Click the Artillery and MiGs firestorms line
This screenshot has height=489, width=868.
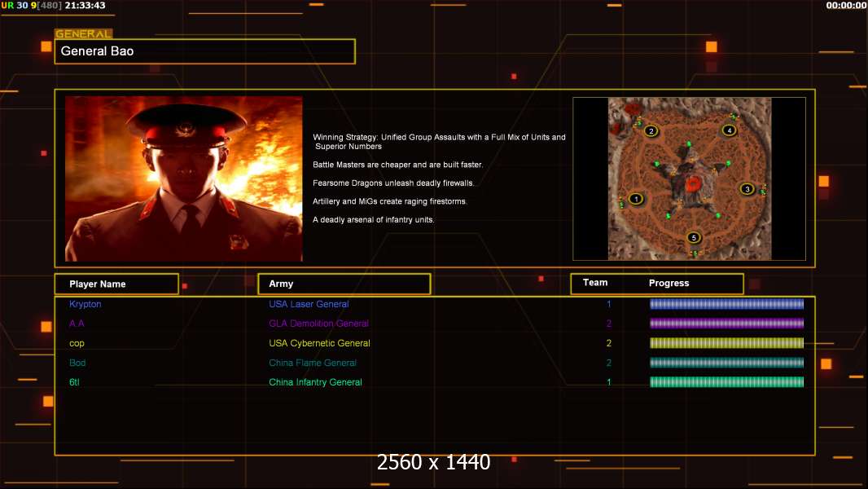tap(390, 201)
